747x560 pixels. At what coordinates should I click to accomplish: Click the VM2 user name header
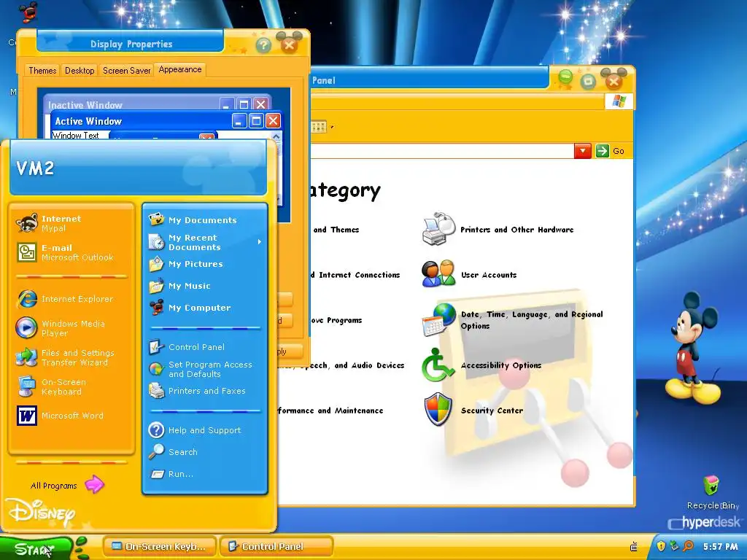pyautogui.click(x=35, y=168)
